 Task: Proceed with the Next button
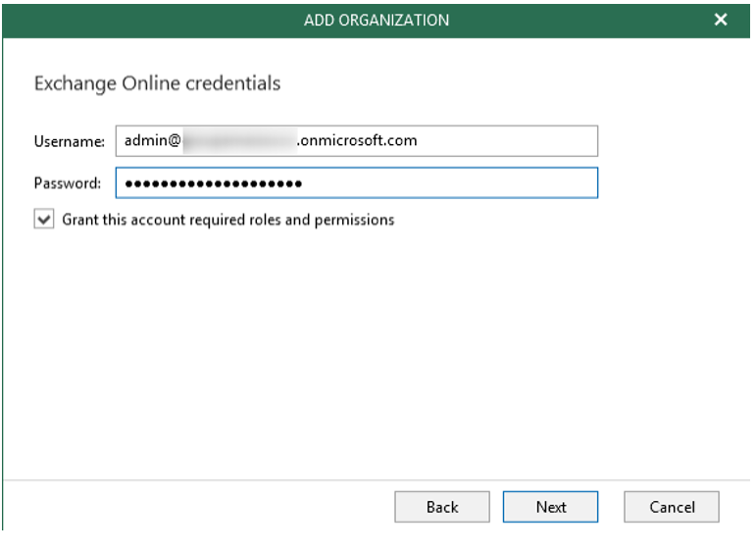coord(550,507)
